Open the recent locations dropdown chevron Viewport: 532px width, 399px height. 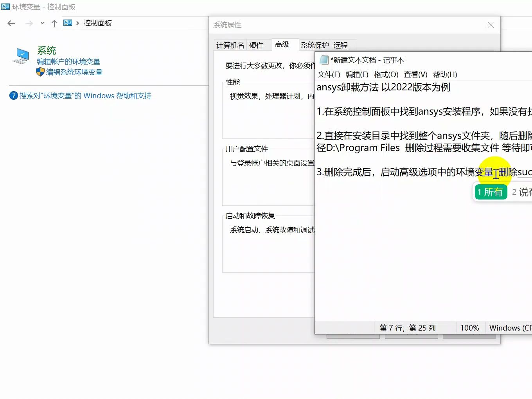point(42,23)
